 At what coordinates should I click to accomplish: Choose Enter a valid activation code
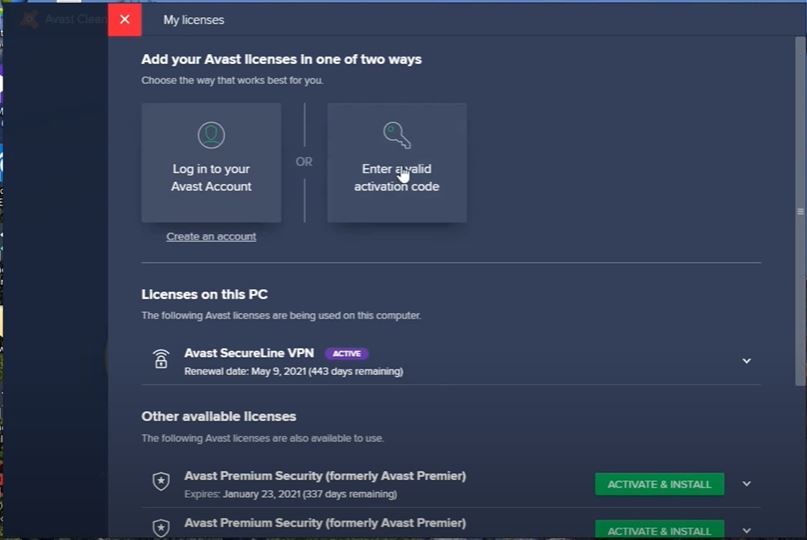(397, 163)
